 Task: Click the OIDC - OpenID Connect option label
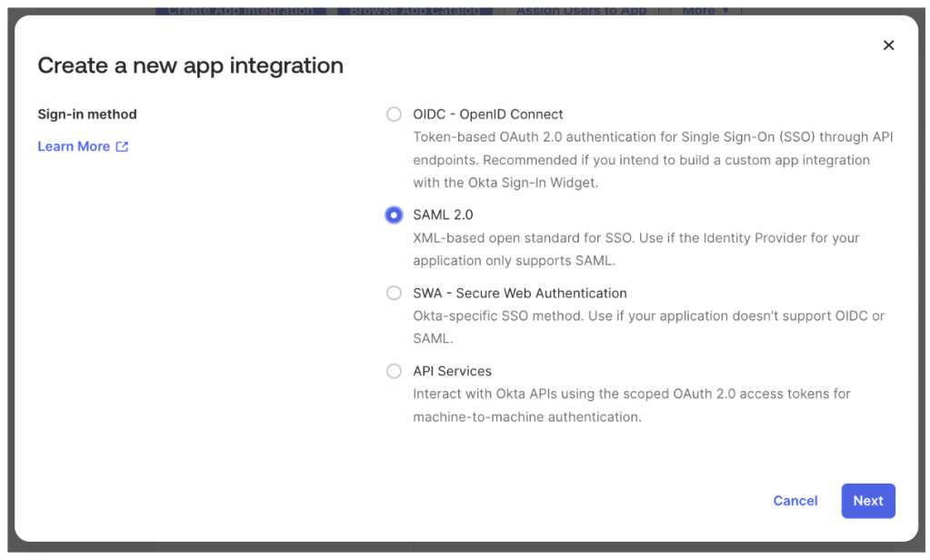tap(487, 115)
